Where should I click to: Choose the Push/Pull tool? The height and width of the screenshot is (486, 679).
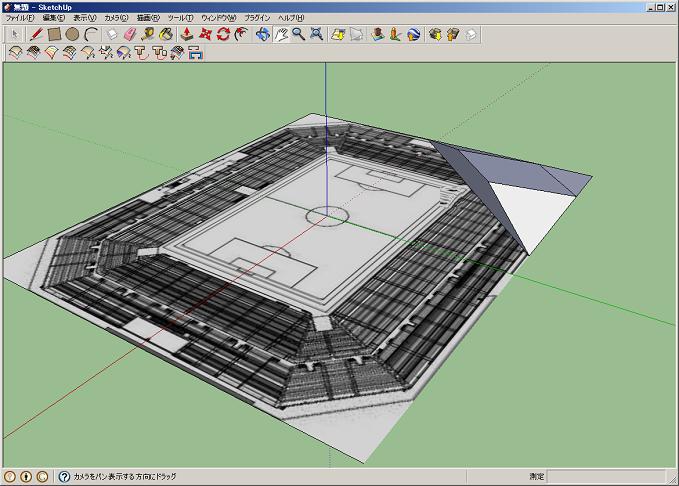pyautogui.click(x=187, y=34)
